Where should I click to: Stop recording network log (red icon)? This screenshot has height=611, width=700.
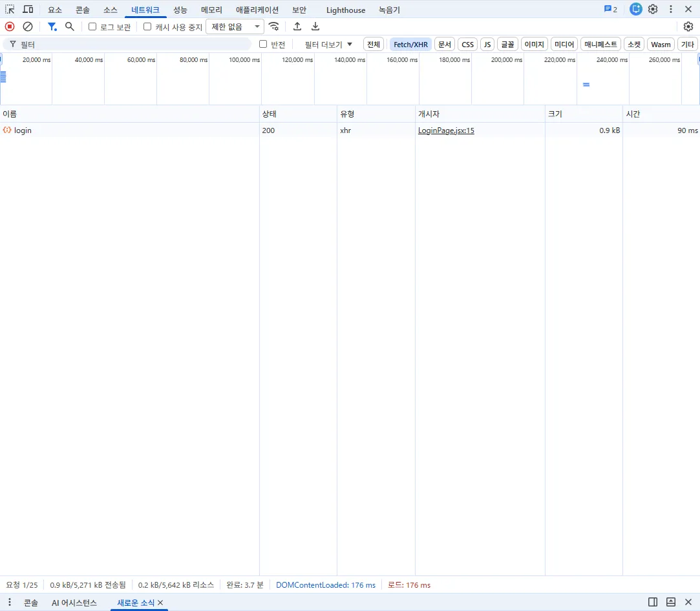click(x=10, y=26)
